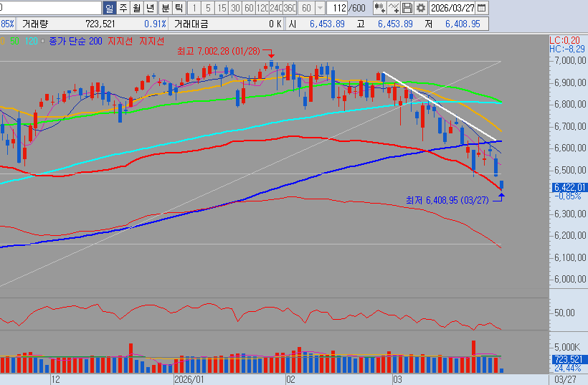Click the 6,000.00 price axis label

[570, 279]
